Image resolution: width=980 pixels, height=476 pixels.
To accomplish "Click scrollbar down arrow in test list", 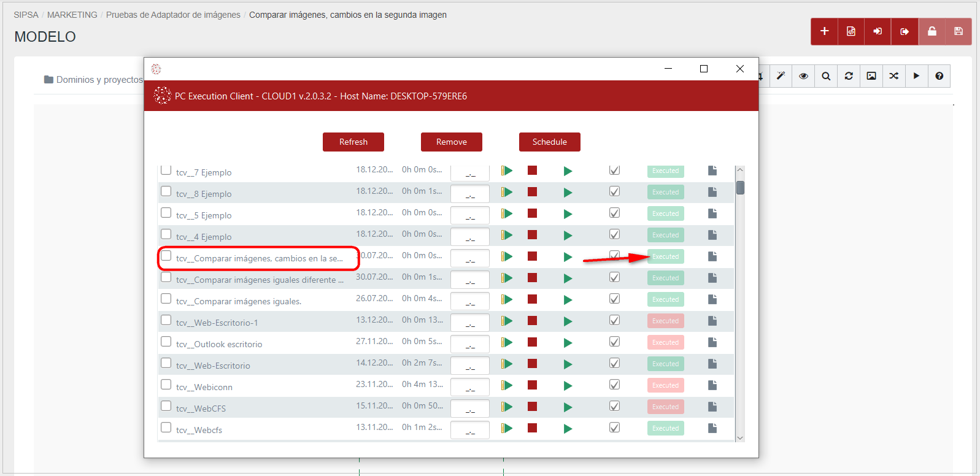I will tap(740, 437).
